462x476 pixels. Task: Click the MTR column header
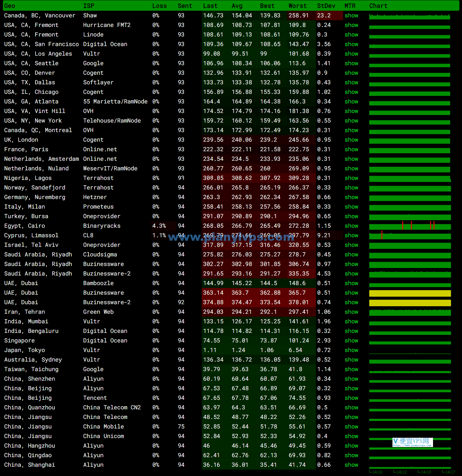point(350,6)
